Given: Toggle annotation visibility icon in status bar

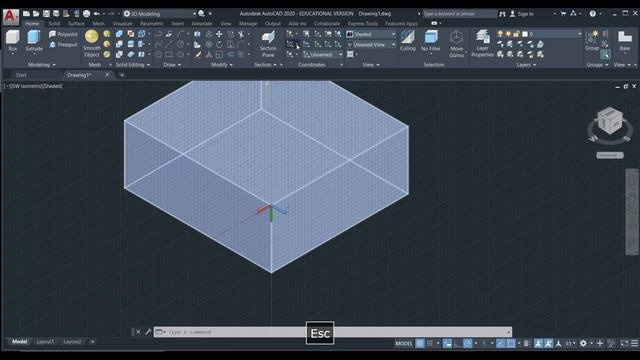Looking at the screenshot, I should (x=538, y=343).
